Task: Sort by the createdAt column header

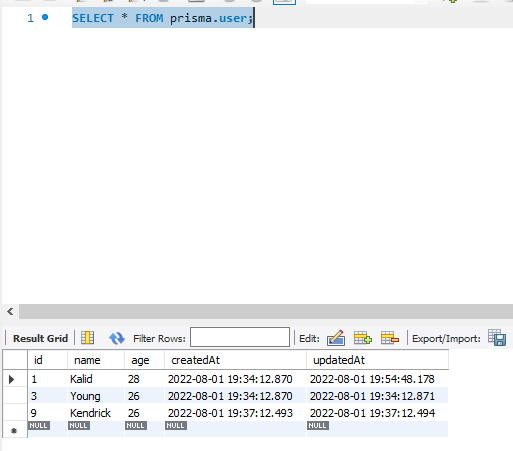Action: coord(235,360)
